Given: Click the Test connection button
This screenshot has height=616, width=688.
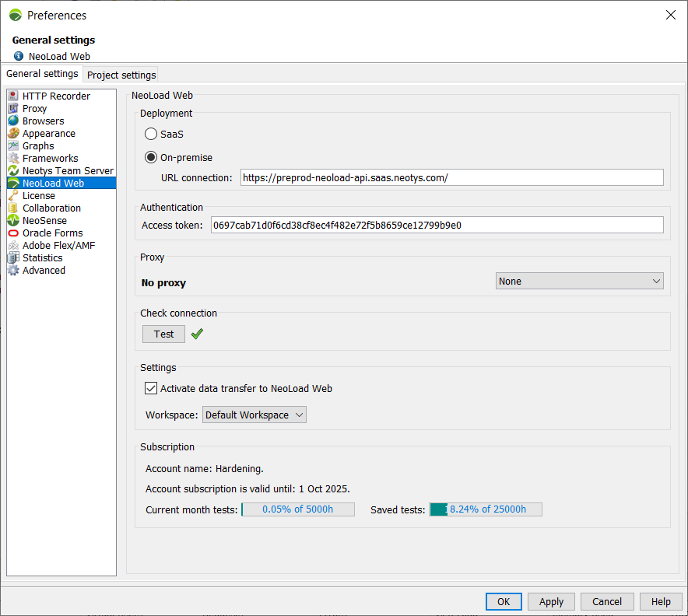Looking at the screenshot, I should [163, 334].
